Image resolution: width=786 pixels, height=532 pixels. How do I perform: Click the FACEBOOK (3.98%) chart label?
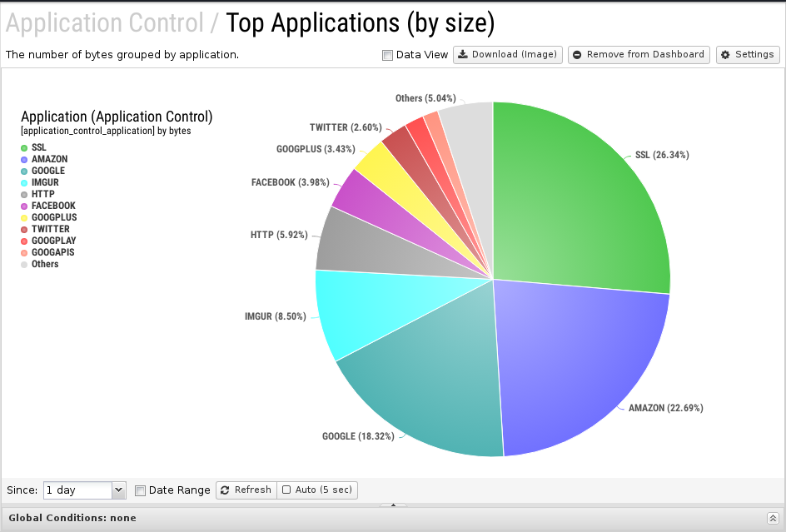(x=291, y=182)
